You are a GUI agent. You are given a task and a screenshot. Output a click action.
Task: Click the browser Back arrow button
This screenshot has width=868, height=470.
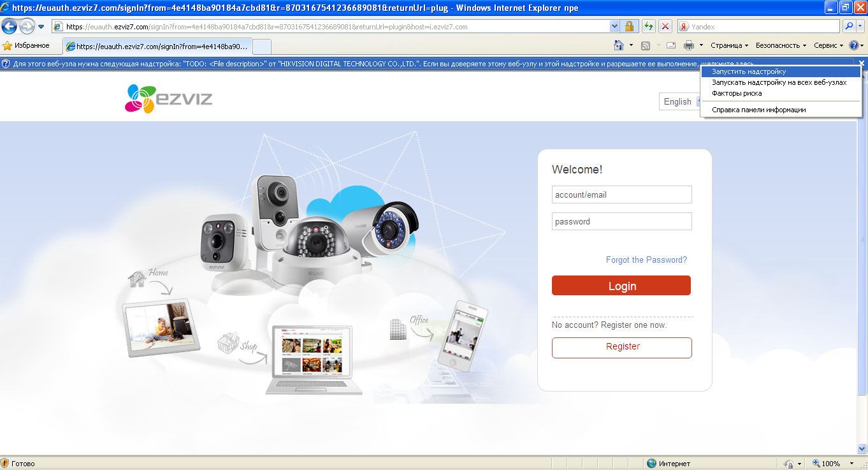click(10, 27)
